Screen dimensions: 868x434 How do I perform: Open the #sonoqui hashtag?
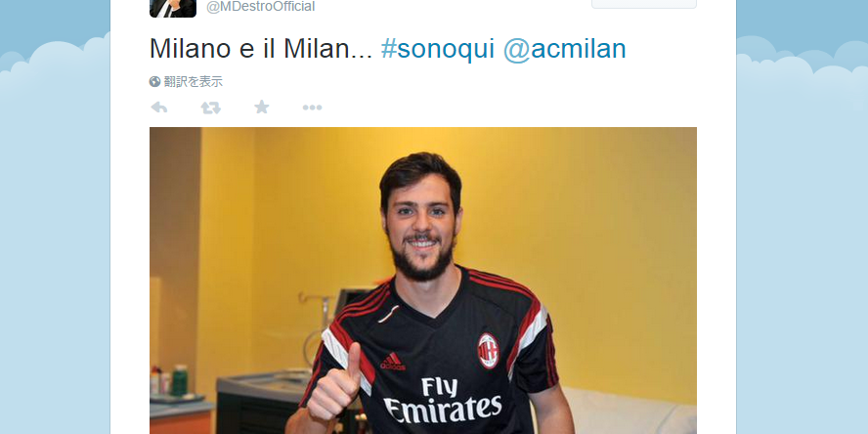[438, 49]
